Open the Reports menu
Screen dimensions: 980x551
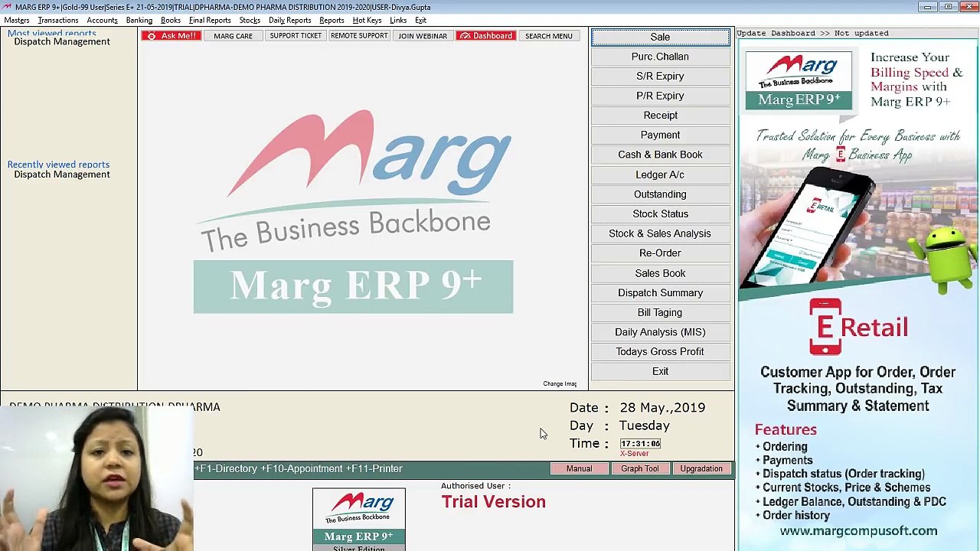click(332, 20)
